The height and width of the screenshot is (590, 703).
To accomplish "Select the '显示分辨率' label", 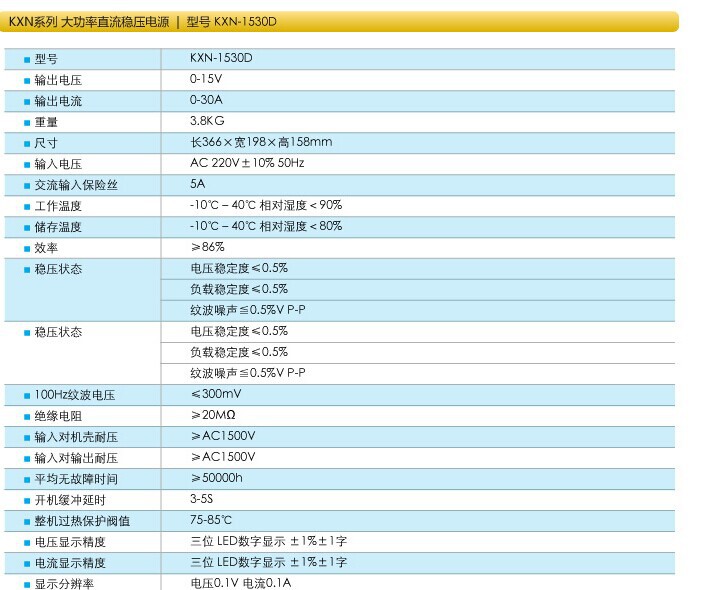I will [65, 584].
